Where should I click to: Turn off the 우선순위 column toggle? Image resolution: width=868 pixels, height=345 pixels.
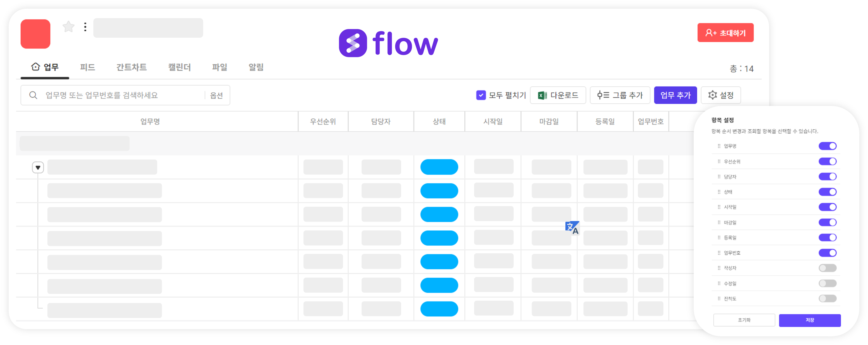click(x=828, y=161)
